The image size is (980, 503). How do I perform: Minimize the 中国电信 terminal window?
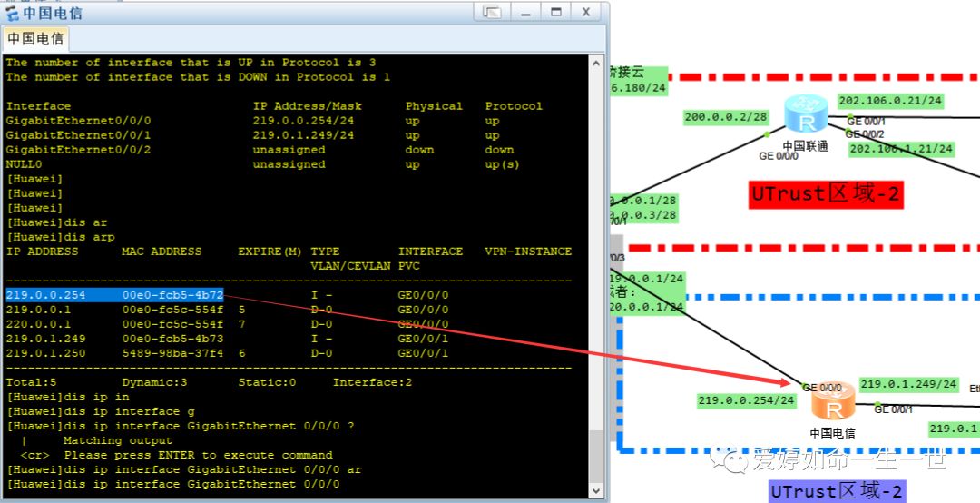pos(525,12)
